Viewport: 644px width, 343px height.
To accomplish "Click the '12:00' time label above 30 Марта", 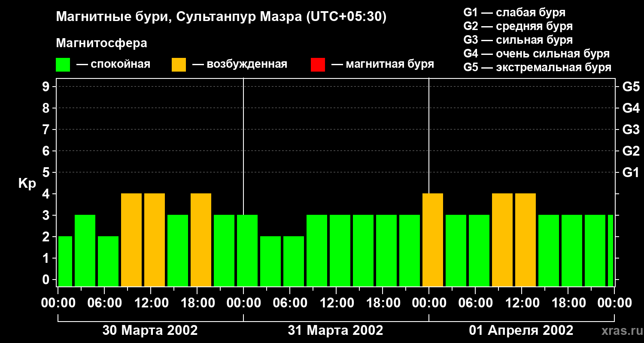I will [x=151, y=303].
